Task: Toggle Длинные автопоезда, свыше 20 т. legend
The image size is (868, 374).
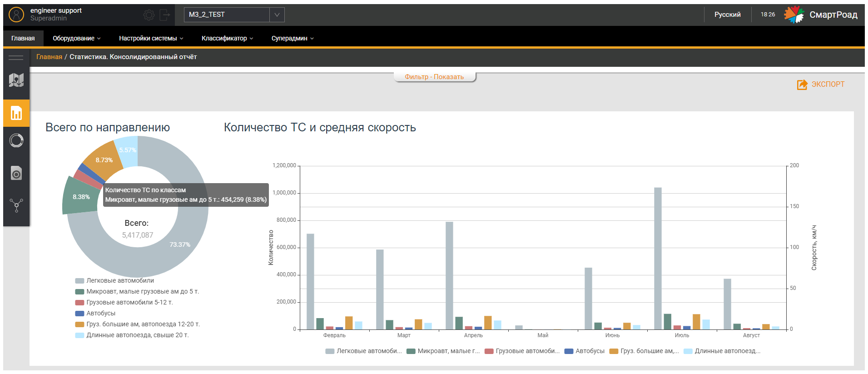Action: (x=132, y=335)
